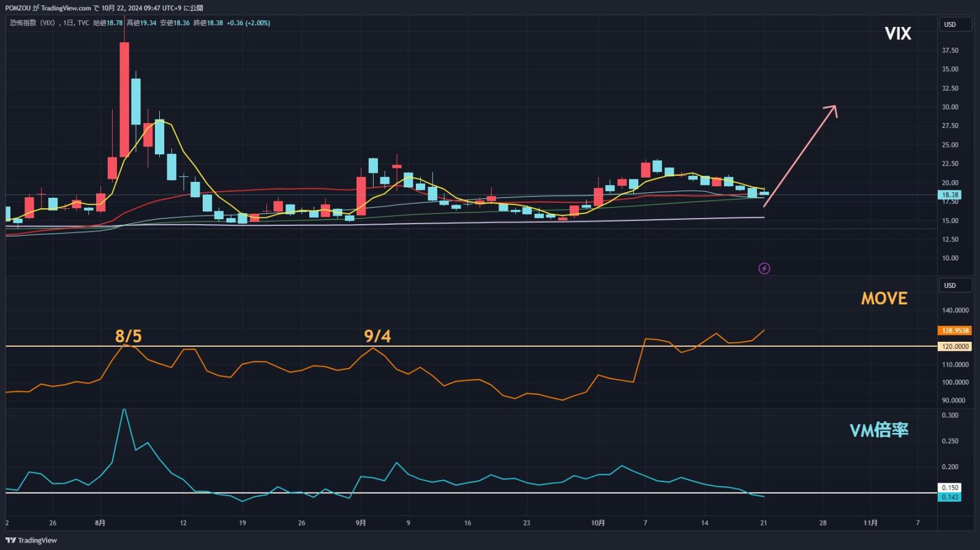
Task: Click the 28 date label on time axis
Action: click(823, 523)
